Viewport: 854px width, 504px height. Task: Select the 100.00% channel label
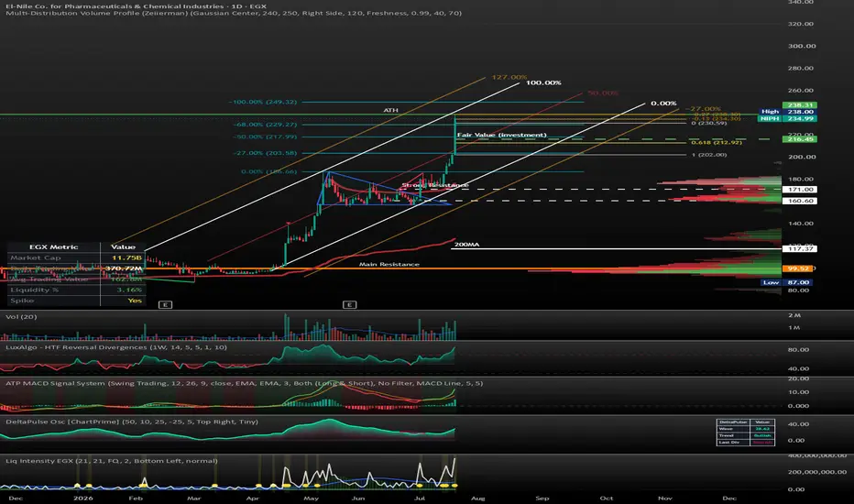(x=543, y=82)
